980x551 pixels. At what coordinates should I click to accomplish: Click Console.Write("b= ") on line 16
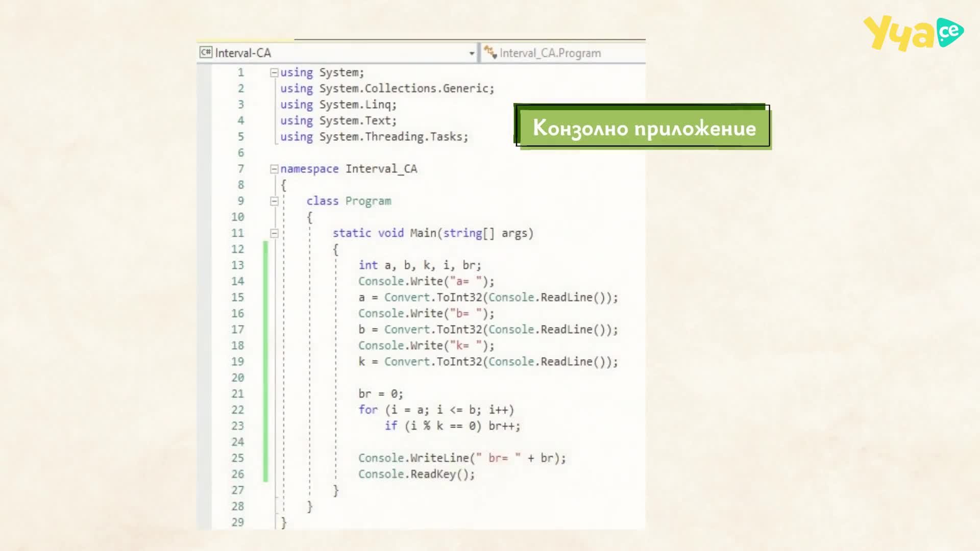pos(426,314)
